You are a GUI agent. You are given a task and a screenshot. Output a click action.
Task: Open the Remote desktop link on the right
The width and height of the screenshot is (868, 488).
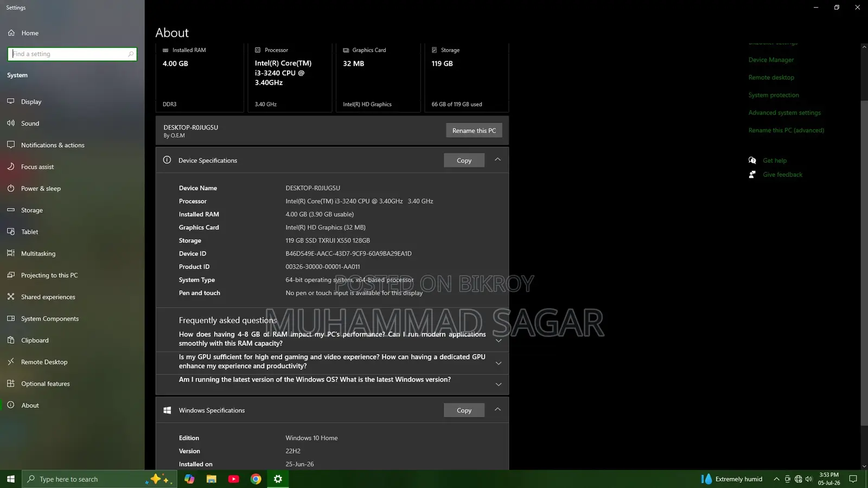tap(771, 77)
